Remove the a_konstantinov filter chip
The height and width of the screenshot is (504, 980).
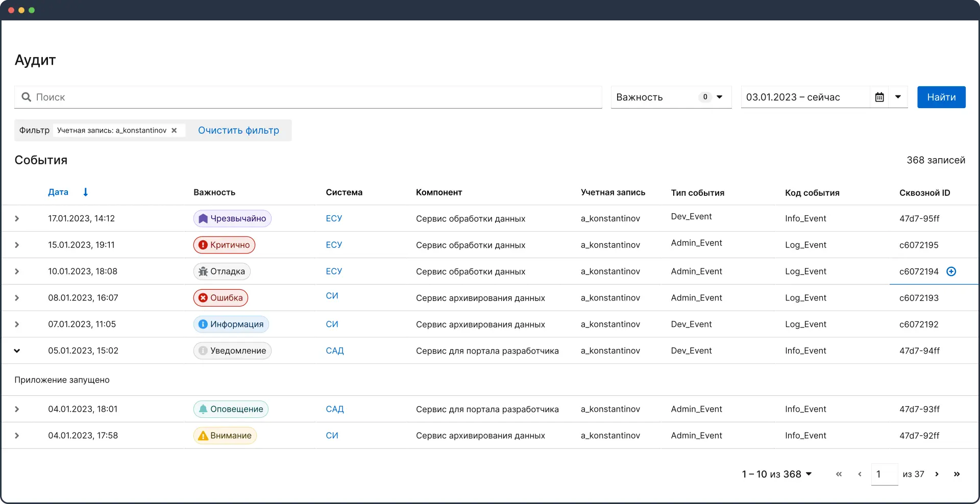[x=174, y=130]
